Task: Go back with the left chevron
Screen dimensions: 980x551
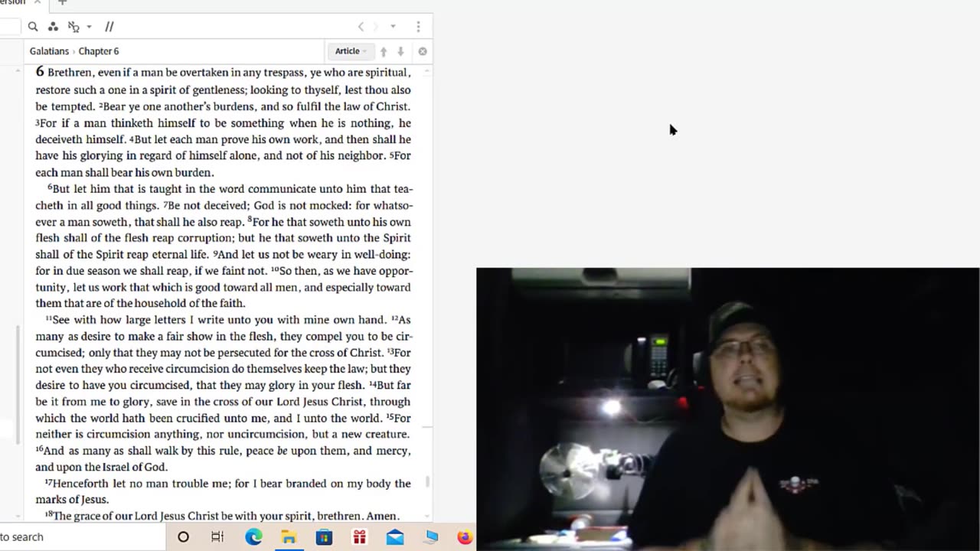Action: pos(361,27)
